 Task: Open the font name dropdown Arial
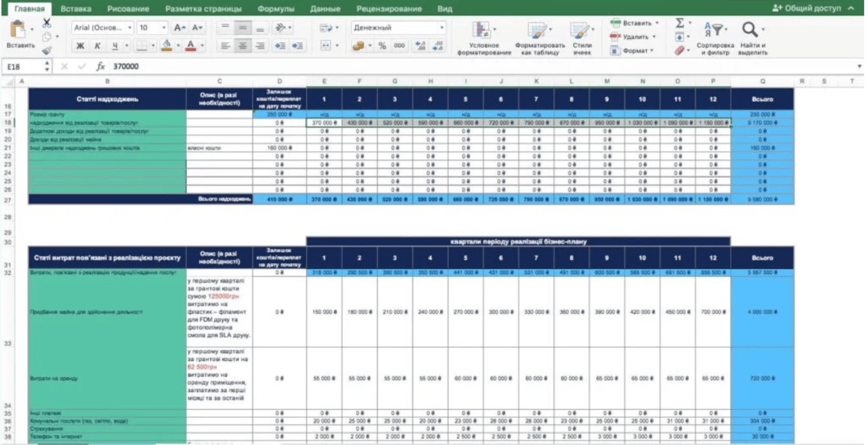[x=102, y=28]
